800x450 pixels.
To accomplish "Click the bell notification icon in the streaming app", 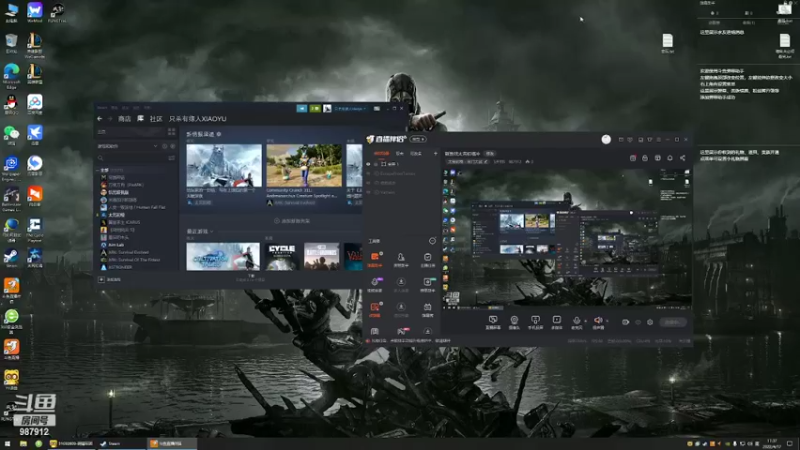I will tap(670, 158).
